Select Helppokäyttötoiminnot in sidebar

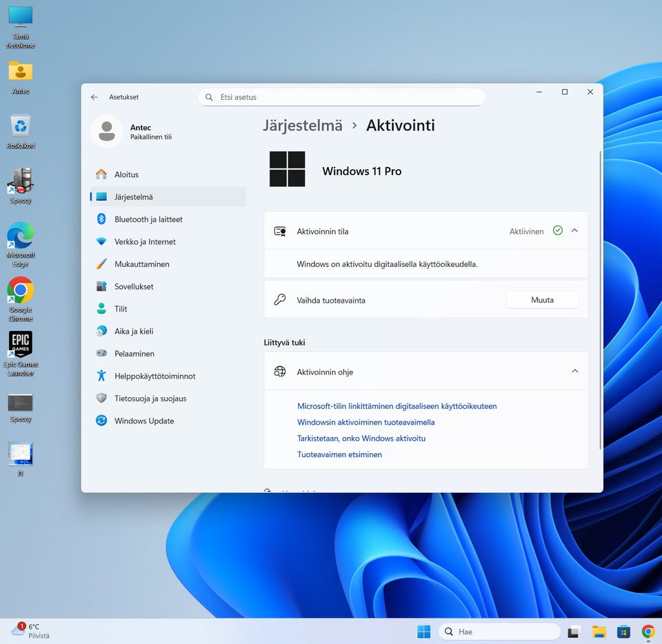[x=154, y=376]
